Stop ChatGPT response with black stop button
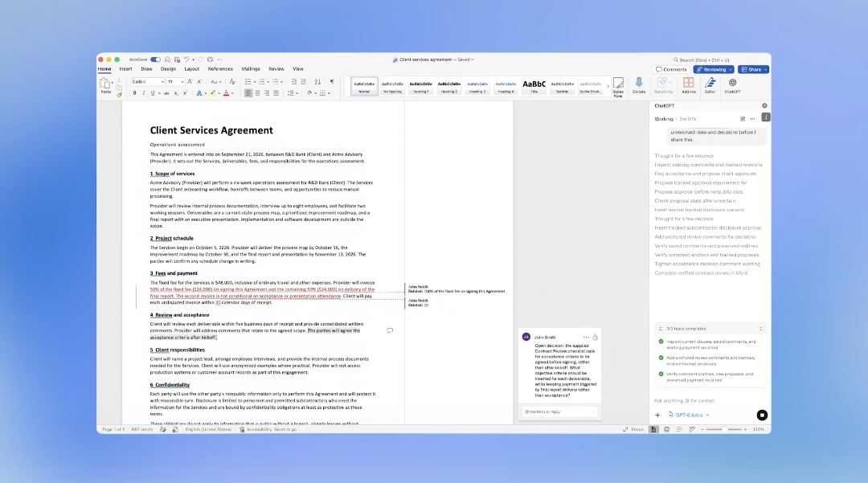This screenshot has height=483, width=868. pyautogui.click(x=762, y=415)
